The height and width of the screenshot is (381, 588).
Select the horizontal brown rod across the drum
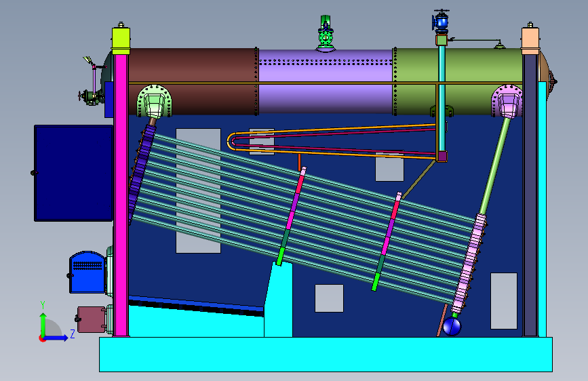[x=326, y=83]
